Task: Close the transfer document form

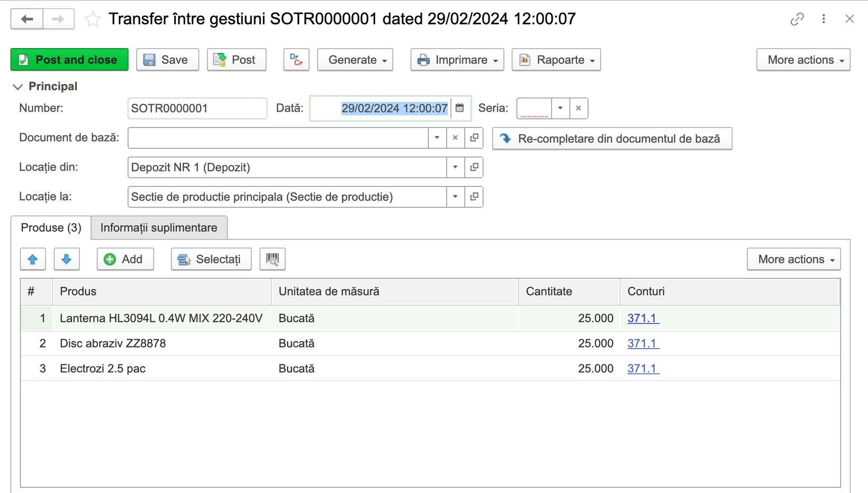Action: [x=849, y=19]
